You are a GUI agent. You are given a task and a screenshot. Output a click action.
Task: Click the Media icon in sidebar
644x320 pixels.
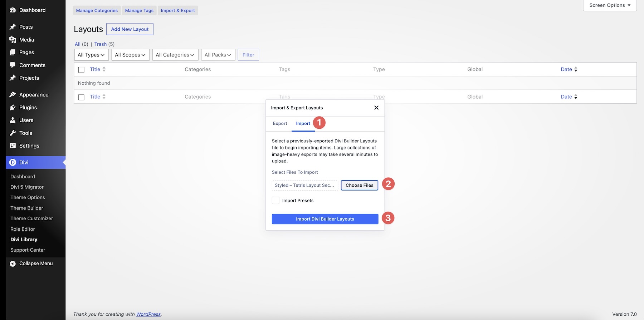(x=13, y=40)
